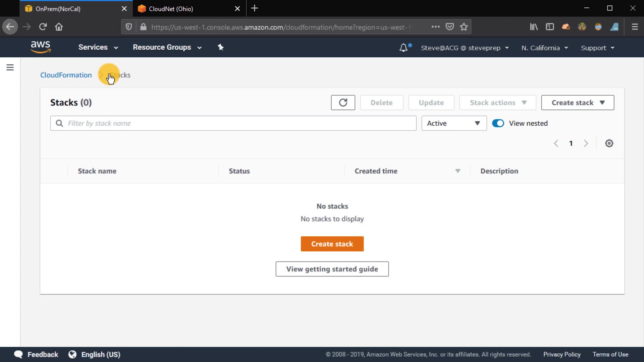Click the refresh stacks icon button
This screenshot has width=644, height=362.
(x=343, y=103)
